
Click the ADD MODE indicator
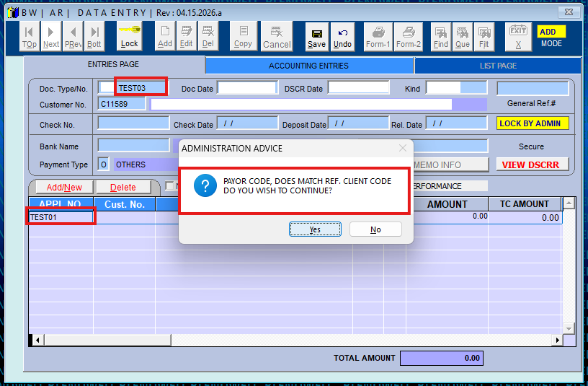click(551, 37)
